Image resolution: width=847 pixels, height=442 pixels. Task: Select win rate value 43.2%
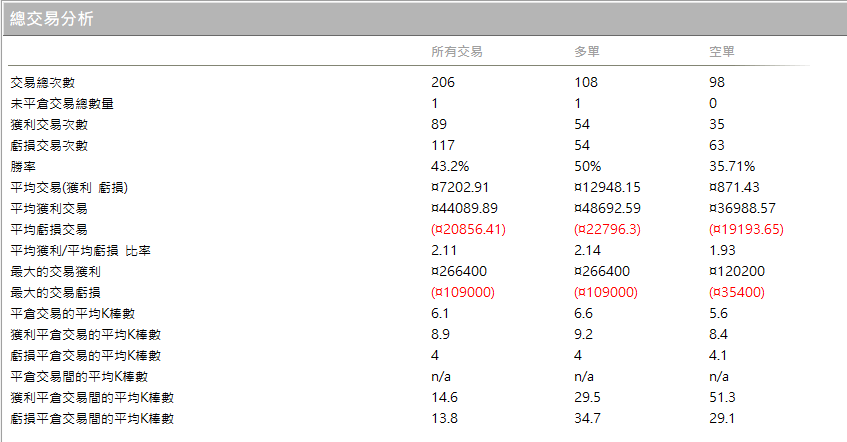tap(450, 166)
